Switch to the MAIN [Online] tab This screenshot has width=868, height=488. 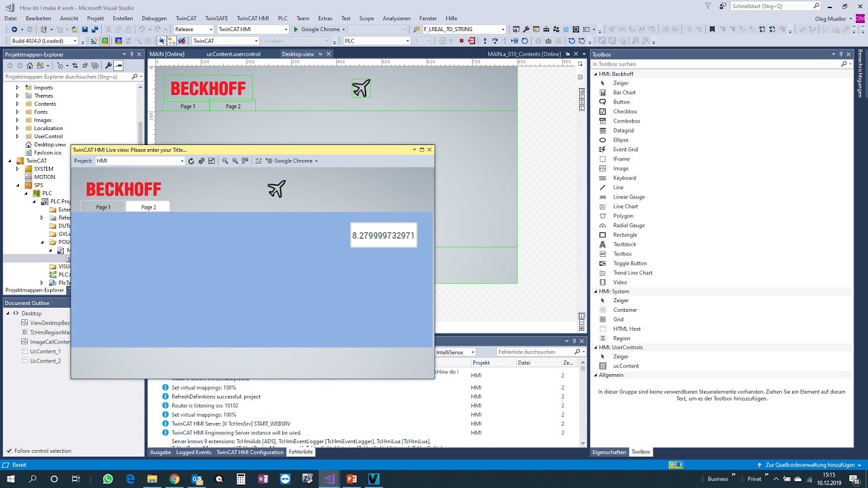[167, 54]
